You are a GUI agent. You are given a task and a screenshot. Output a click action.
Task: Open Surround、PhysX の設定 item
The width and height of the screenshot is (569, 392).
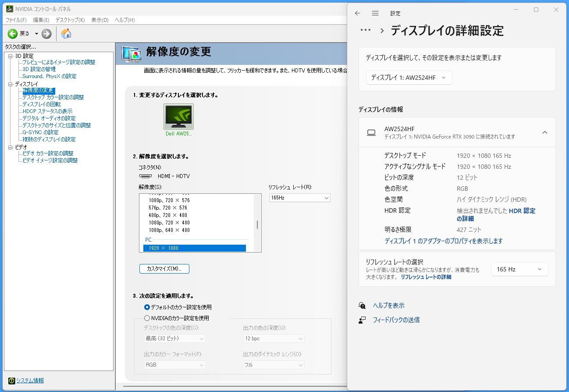point(50,76)
